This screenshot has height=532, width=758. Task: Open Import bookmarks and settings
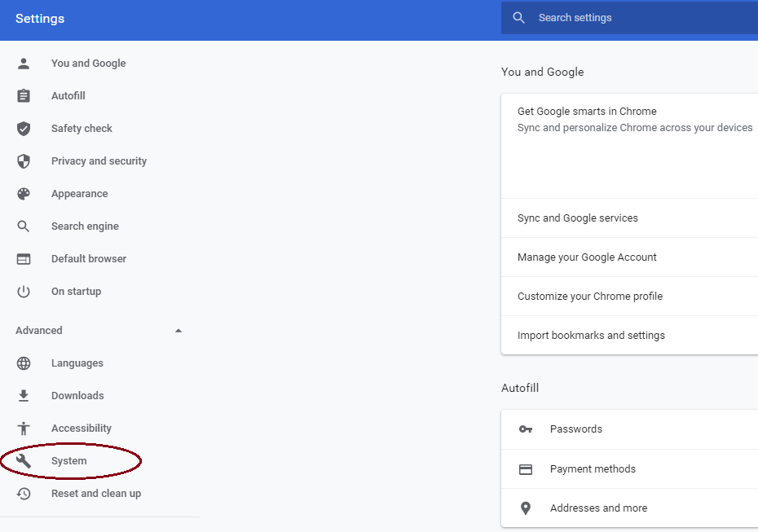point(629,336)
